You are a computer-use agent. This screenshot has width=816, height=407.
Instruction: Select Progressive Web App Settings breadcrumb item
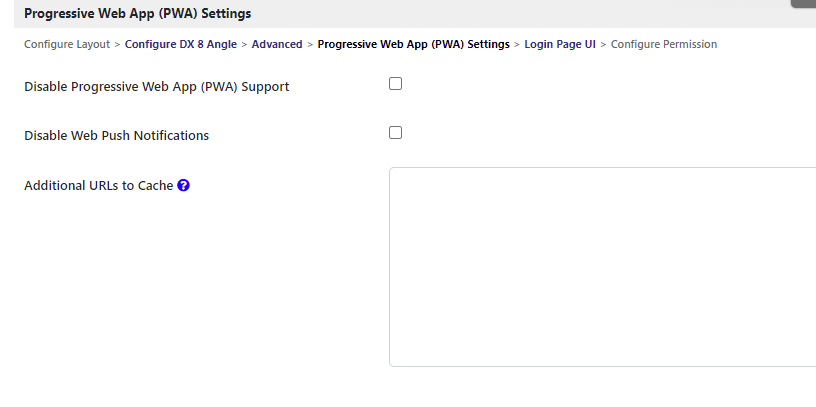click(x=413, y=44)
